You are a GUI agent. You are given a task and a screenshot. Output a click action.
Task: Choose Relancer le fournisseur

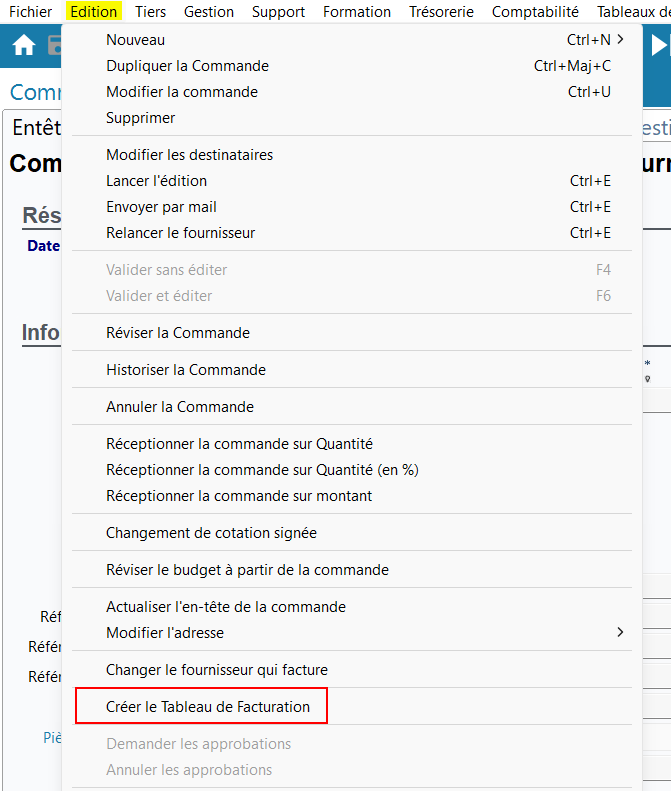tap(180, 233)
